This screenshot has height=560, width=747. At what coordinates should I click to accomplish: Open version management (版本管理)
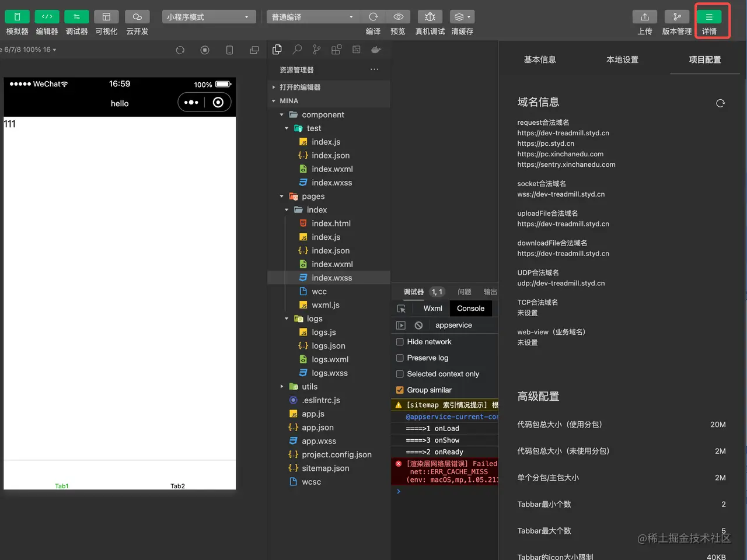coord(677,17)
